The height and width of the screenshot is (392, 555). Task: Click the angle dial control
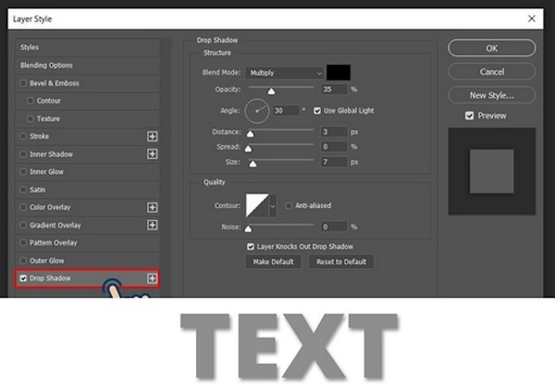click(257, 111)
